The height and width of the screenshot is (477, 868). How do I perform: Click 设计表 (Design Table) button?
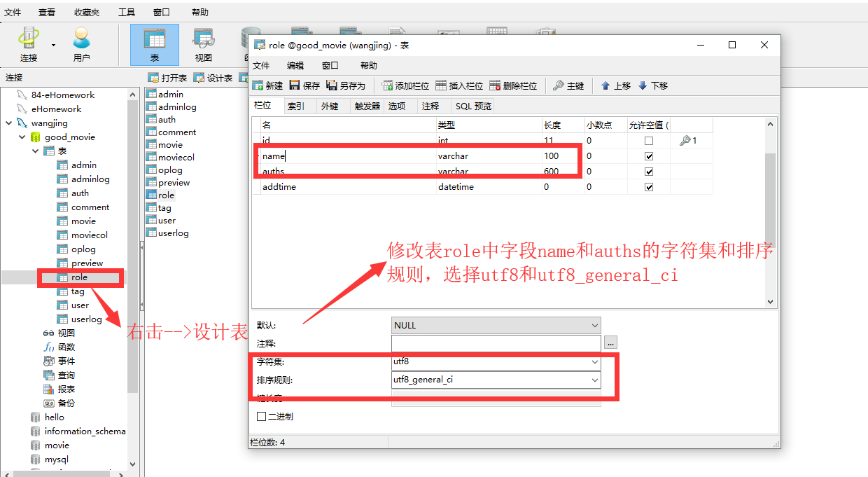coord(213,78)
